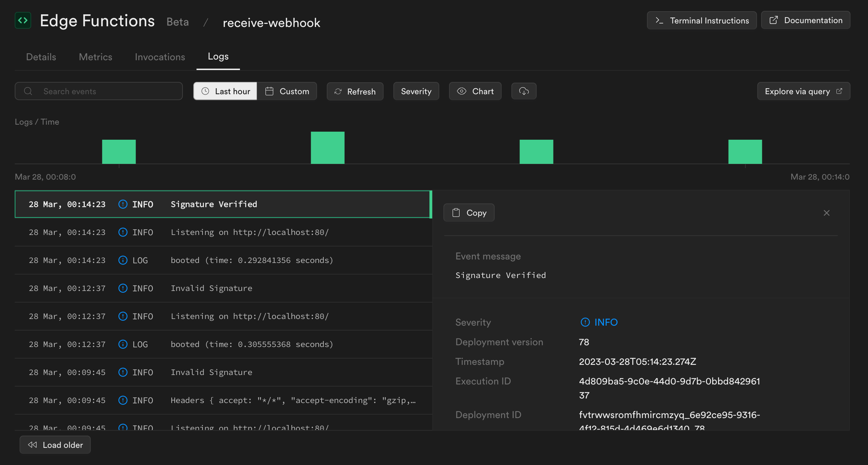The width and height of the screenshot is (868, 465).
Task: Click the download logs cloud icon
Action: pyautogui.click(x=524, y=91)
